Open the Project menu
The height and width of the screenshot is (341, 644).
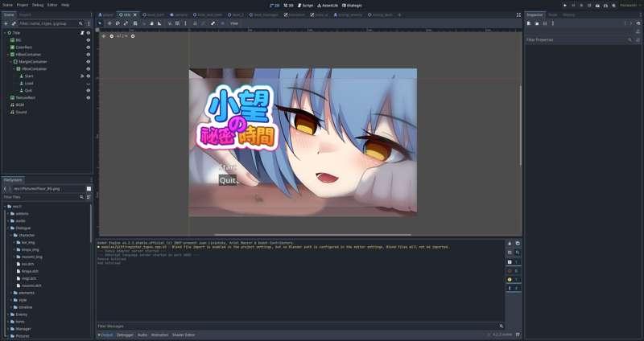[23, 5]
